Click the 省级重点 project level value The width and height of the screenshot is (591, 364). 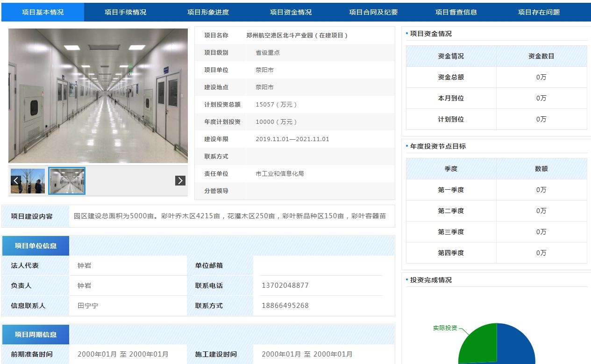tap(268, 53)
